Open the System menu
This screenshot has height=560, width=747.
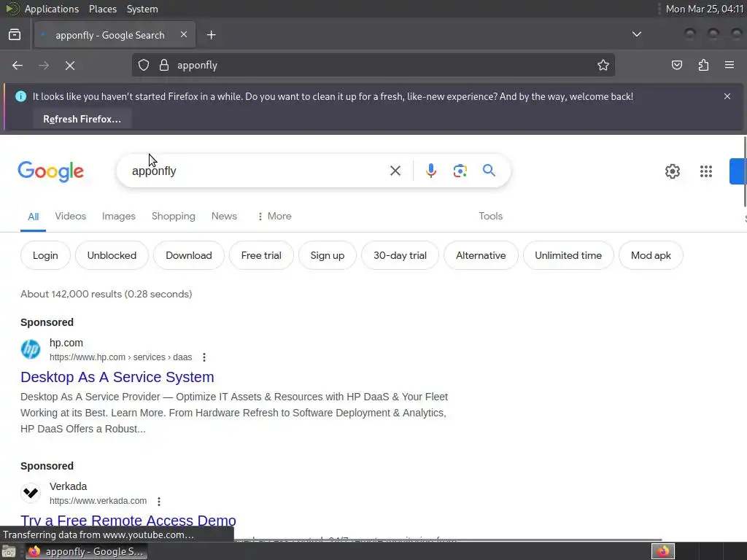coord(142,9)
